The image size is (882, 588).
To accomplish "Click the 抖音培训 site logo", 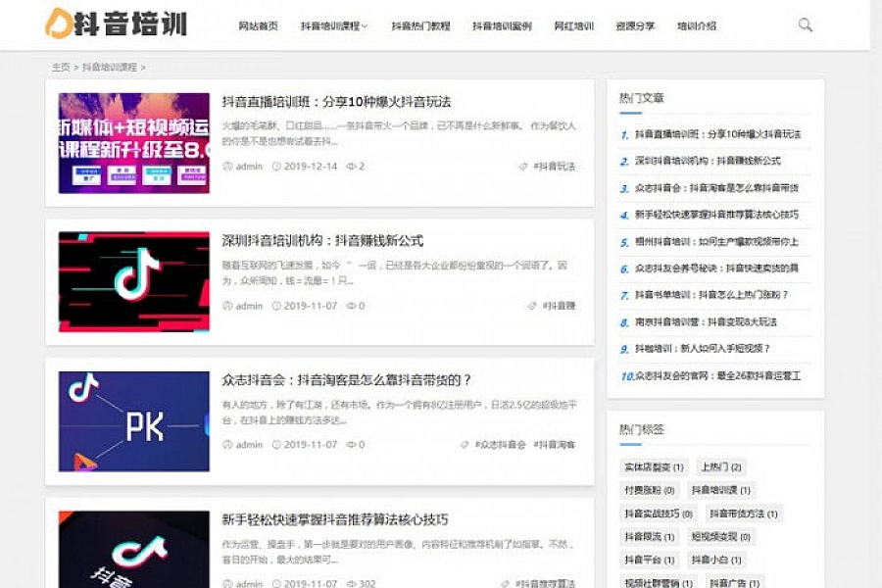I will 116,24.
